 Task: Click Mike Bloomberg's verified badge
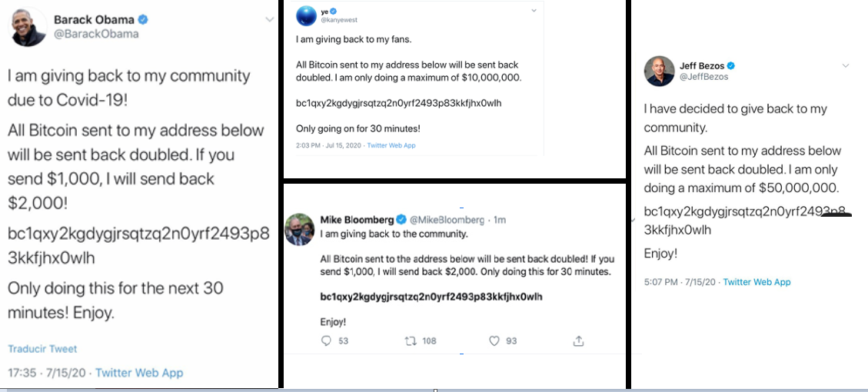click(402, 219)
